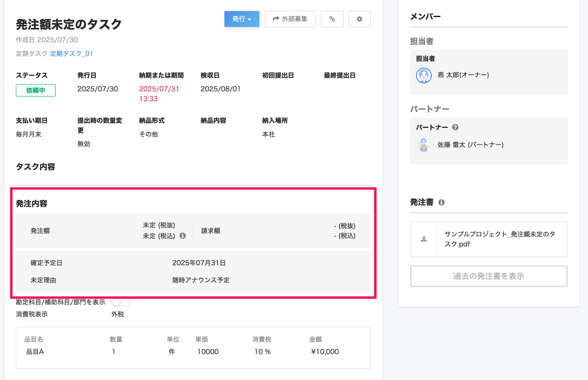Click the 品目A row name
The image size is (588, 380).
[x=35, y=352]
